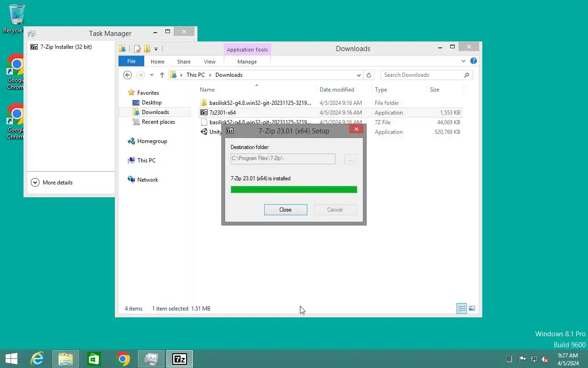Click the search magnifier icon
588x368 pixels.
[x=467, y=75]
